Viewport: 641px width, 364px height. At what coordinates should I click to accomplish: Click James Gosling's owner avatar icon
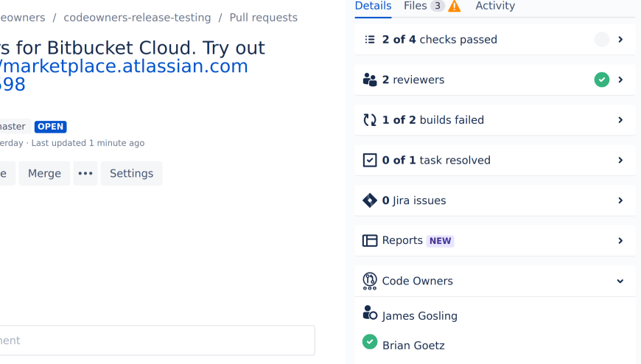[x=370, y=313]
